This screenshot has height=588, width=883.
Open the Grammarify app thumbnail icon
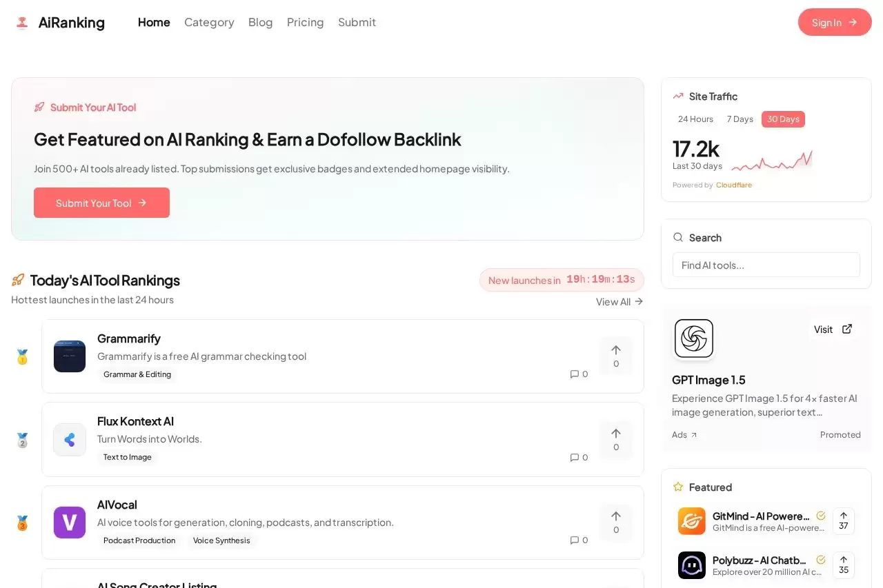[x=70, y=356]
